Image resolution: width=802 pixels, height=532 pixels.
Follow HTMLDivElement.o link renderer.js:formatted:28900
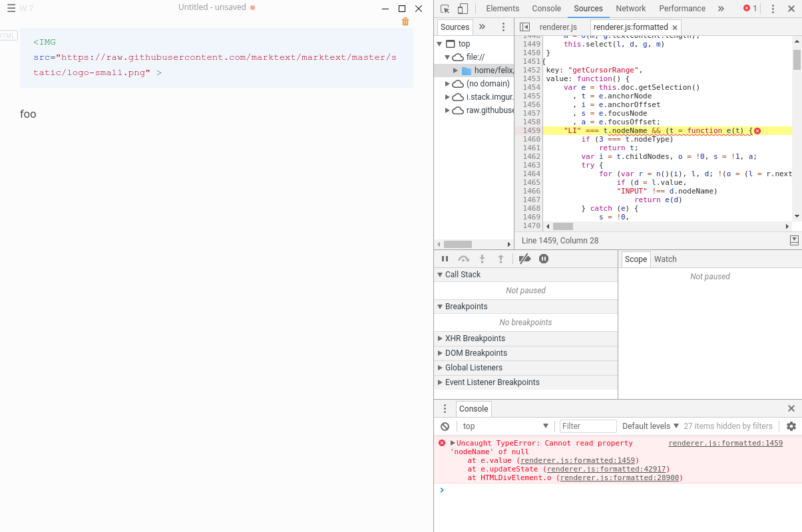click(x=619, y=477)
